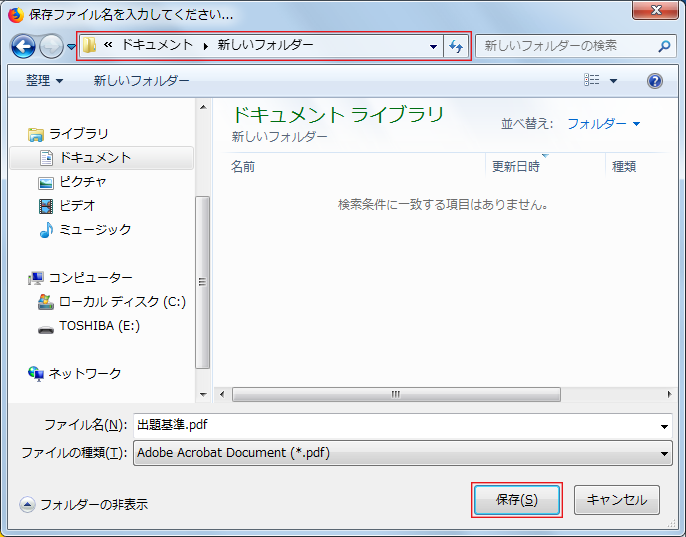Viewport: 686px width, 537px height.
Task: Click the キャンセル button
Action: click(617, 500)
